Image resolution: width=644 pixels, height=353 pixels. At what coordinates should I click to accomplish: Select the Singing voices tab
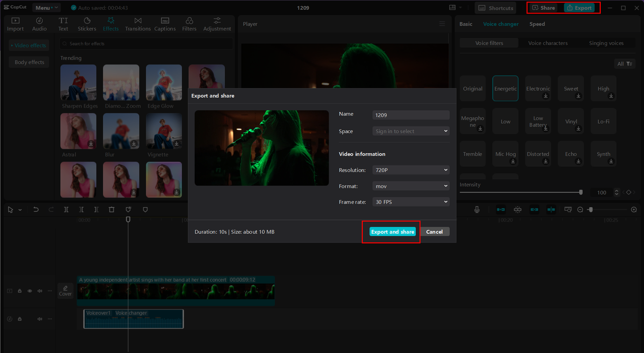coord(606,43)
